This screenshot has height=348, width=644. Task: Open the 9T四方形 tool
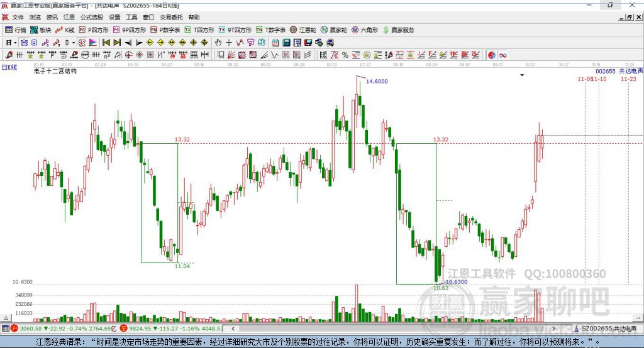(x=235, y=30)
